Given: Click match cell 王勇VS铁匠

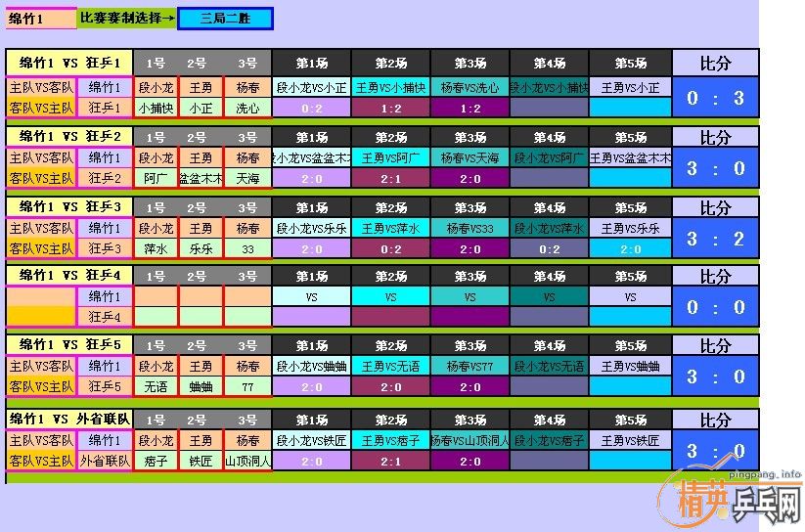Looking at the screenshot, I should pyautogui.click(x=630, y=440).
